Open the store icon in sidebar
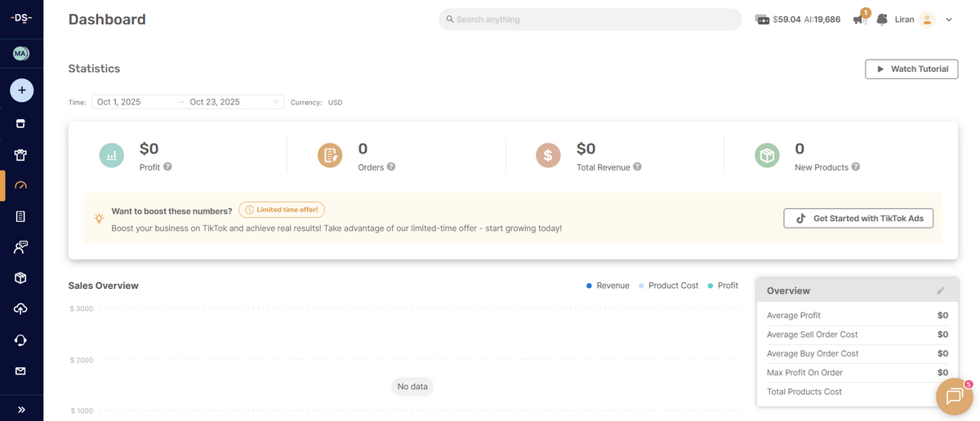The image size is (980, 421). [21, 124]
